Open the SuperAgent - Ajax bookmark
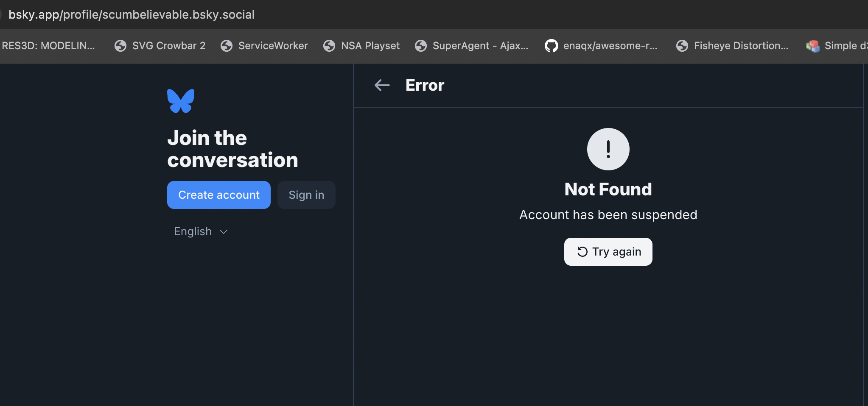This screenshot has height=406, width=868. coord(472,46)
